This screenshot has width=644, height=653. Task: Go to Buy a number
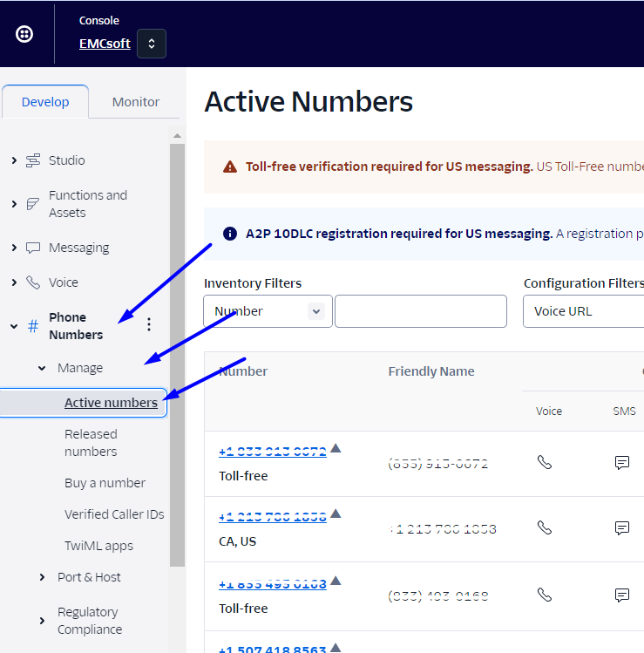click(x=105, y=483)
